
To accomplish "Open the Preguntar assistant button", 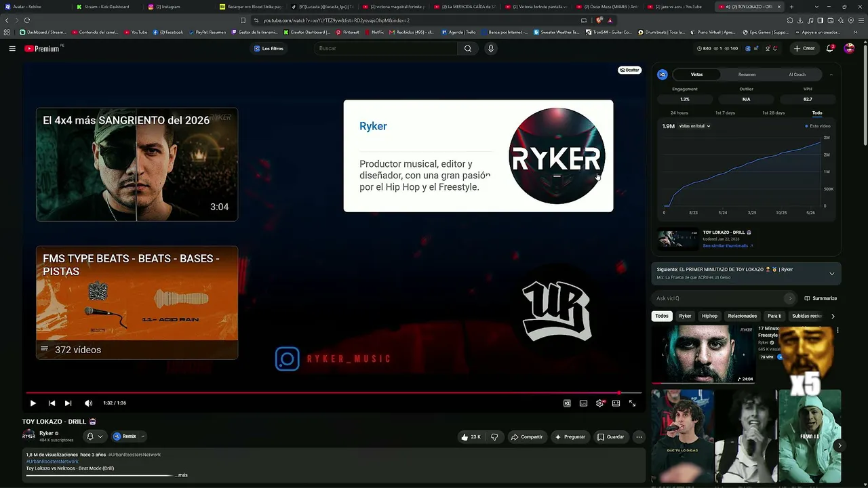I will 570,437.
